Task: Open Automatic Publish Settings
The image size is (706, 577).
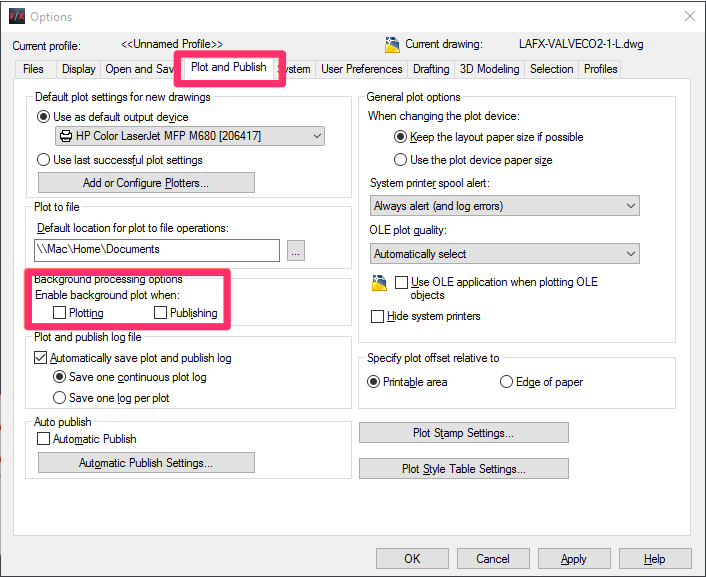Action: 146,463
